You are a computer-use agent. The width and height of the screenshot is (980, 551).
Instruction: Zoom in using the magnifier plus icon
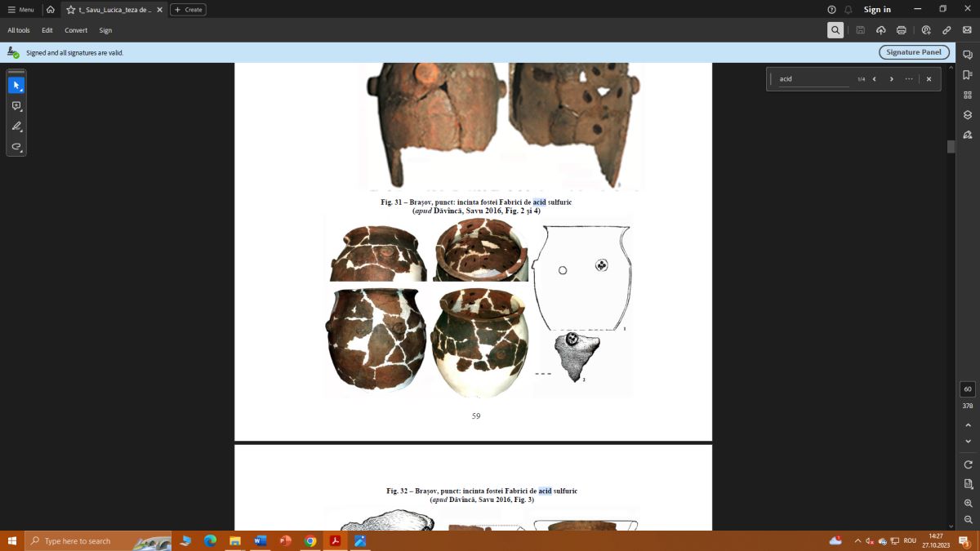click(x=969, y=504)
